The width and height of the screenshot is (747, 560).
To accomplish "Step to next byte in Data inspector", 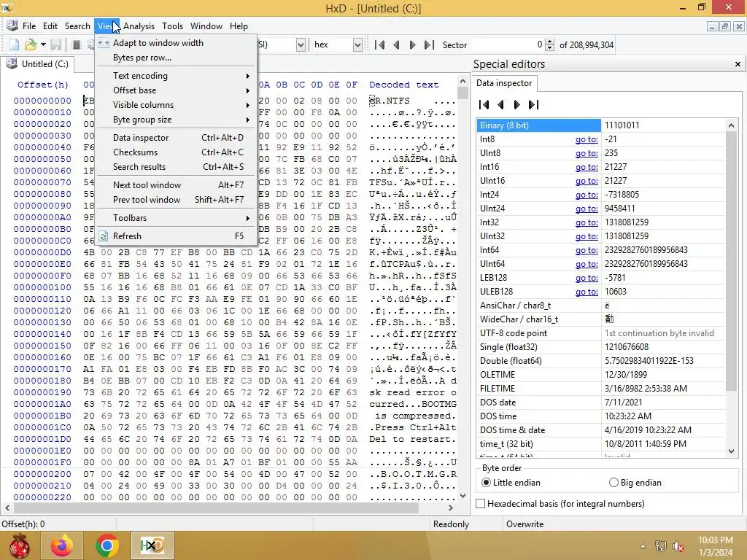I will pyautogui.click(x=517, y=104).
